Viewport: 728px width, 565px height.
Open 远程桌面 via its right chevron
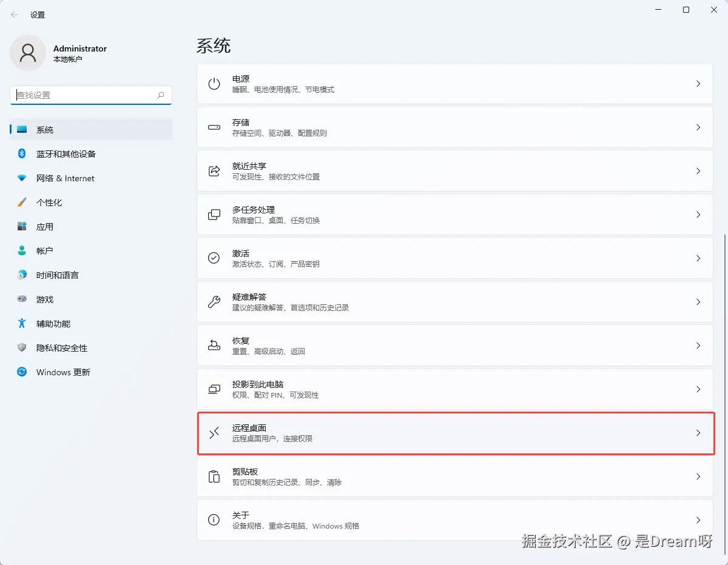point(698,433)
